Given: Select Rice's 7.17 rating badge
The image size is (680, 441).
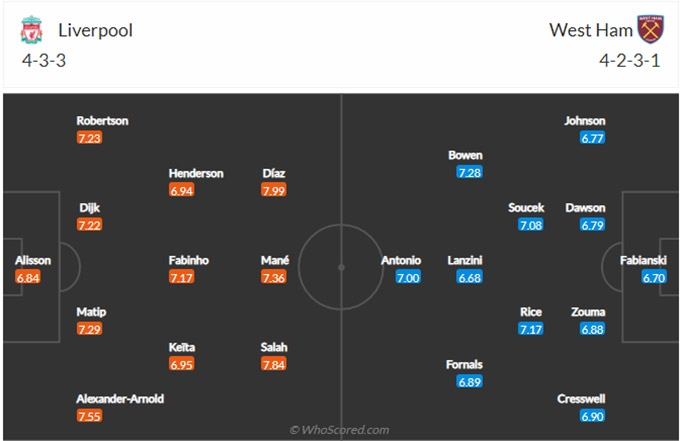Looking at the screenshot, I should (531, 329).
